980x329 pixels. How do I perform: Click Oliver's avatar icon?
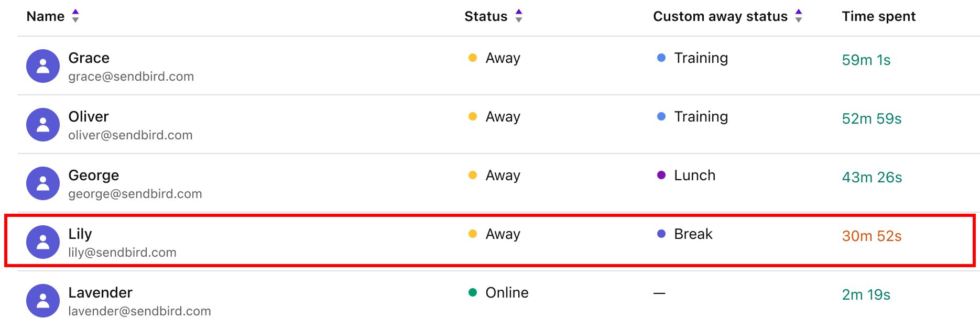coord(43,124)
